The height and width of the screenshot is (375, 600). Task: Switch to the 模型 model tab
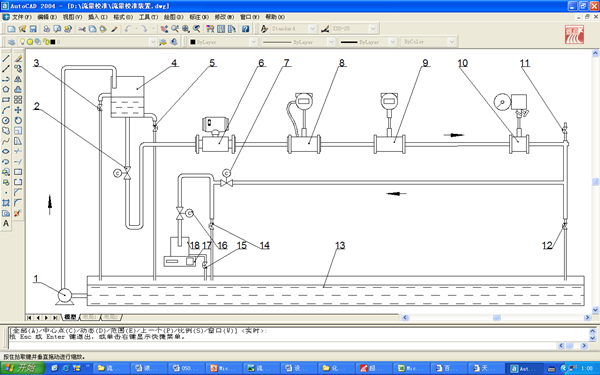[70, 317]
